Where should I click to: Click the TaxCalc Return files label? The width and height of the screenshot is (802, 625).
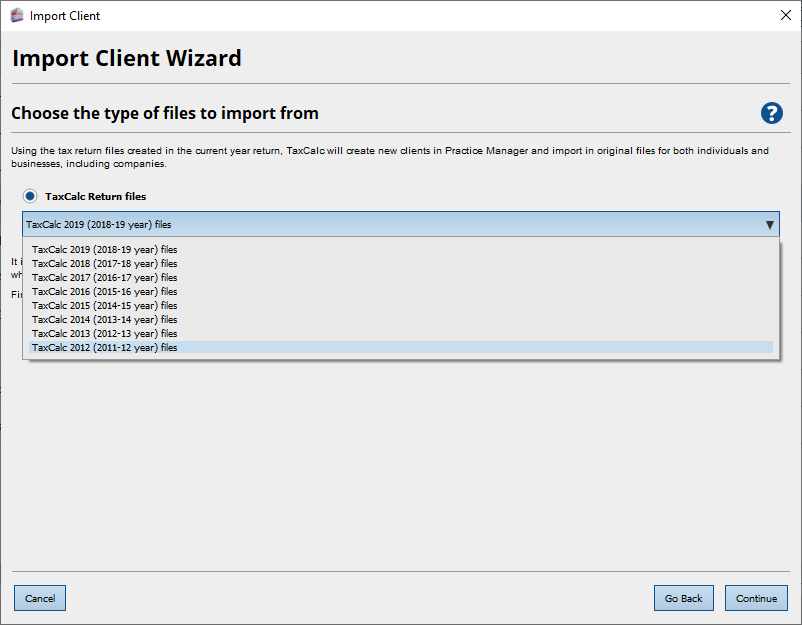click(96, 197)
